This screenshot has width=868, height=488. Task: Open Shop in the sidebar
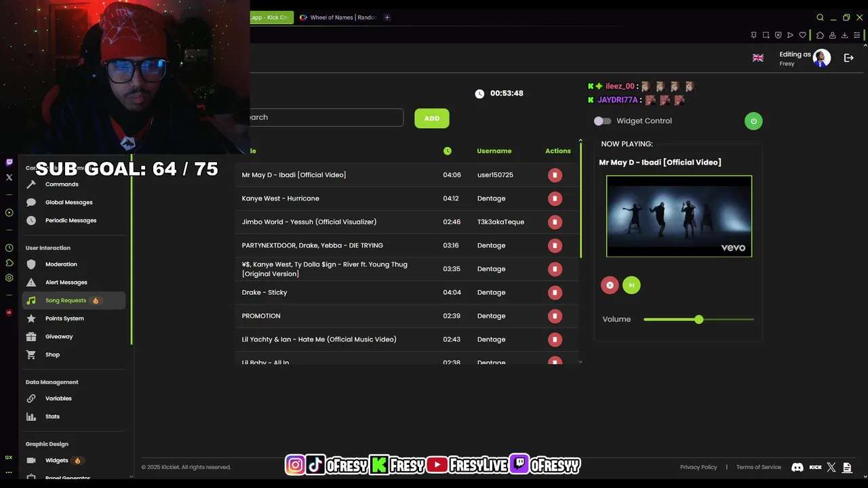click(x=52, y=354)
